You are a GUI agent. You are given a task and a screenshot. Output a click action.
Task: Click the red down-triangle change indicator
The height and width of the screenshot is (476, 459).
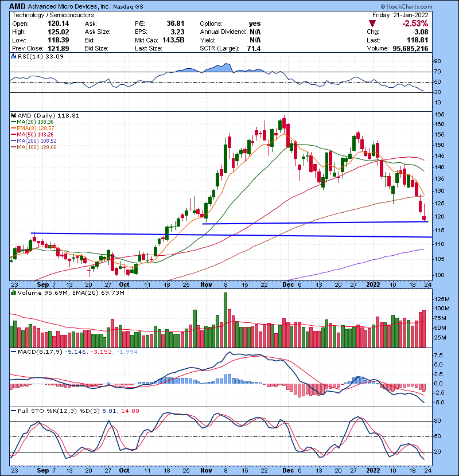coord(372,24)
